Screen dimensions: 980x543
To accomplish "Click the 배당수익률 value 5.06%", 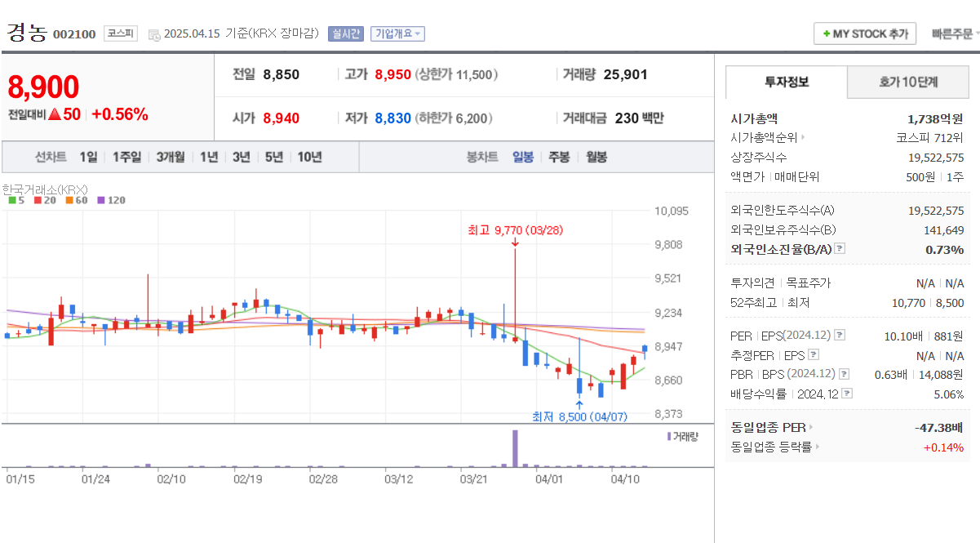I will [949, 394].
